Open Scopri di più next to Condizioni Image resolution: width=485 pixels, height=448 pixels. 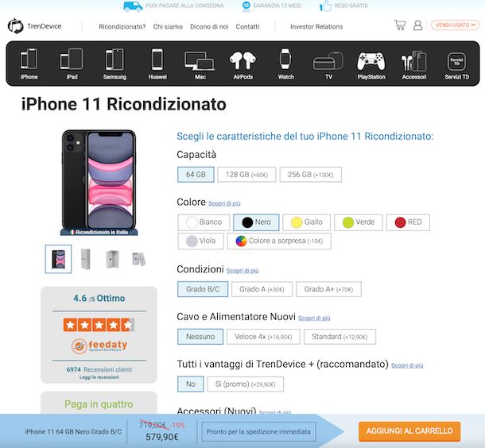point(242,271)
